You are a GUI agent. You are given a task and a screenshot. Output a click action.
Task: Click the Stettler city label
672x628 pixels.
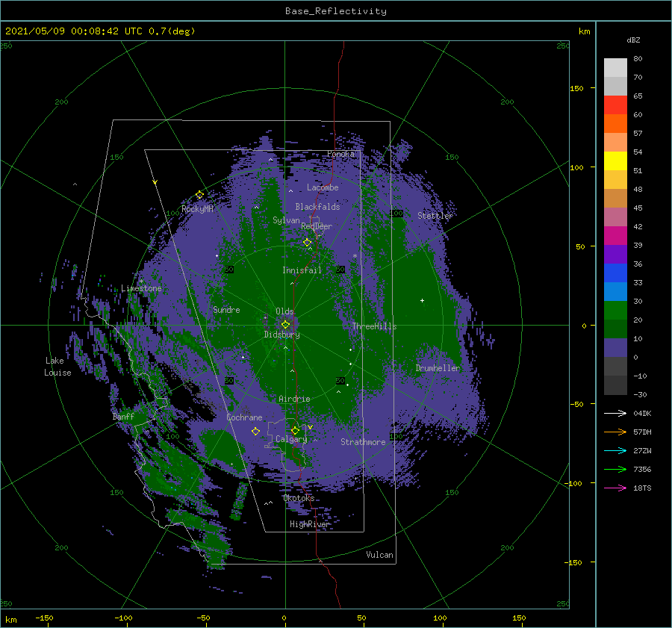(x=435, y=216)
